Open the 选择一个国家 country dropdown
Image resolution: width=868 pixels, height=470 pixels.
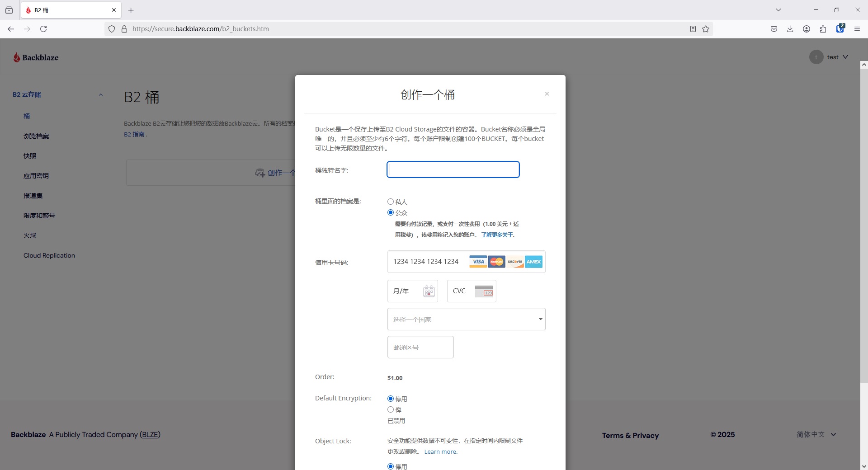pos(466,319)
